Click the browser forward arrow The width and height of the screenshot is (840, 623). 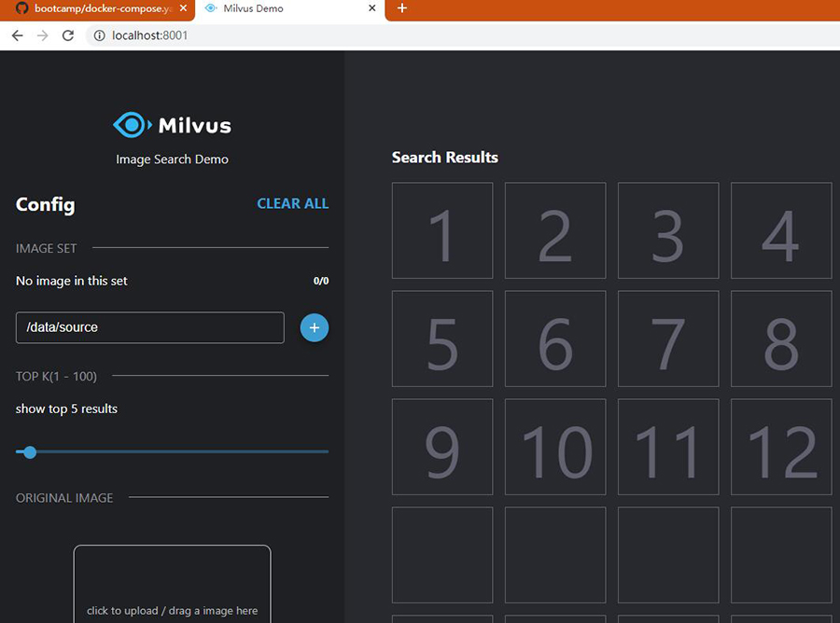click(42, 35)
